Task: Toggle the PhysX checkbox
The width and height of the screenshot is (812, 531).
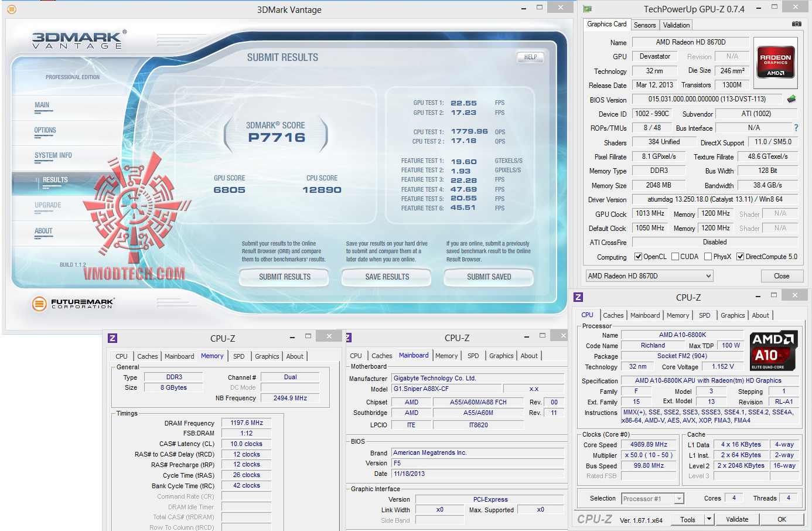Action: pos(708,257)
